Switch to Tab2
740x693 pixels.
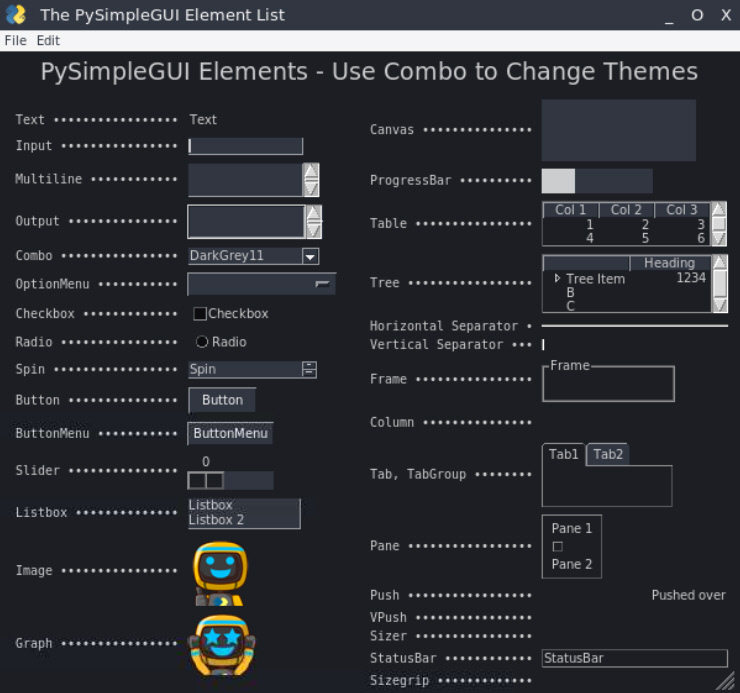tap(608, 454)
